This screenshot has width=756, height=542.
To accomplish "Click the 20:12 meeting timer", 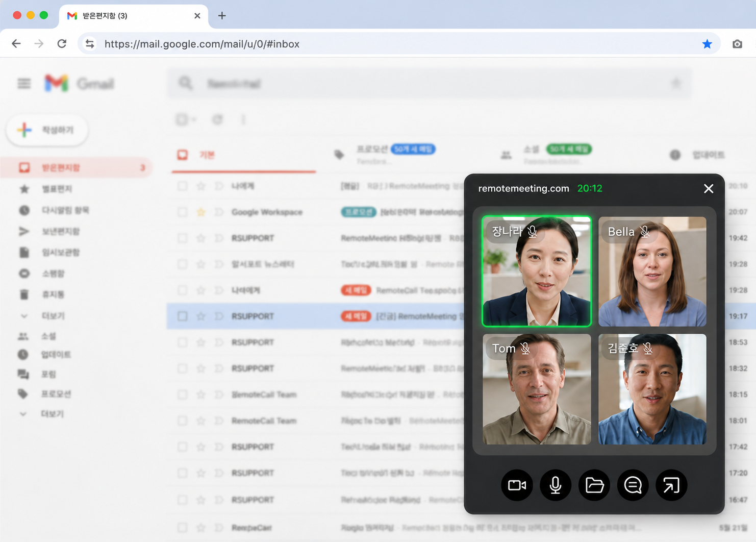I will pyautogui.click(x=590, y=188).
